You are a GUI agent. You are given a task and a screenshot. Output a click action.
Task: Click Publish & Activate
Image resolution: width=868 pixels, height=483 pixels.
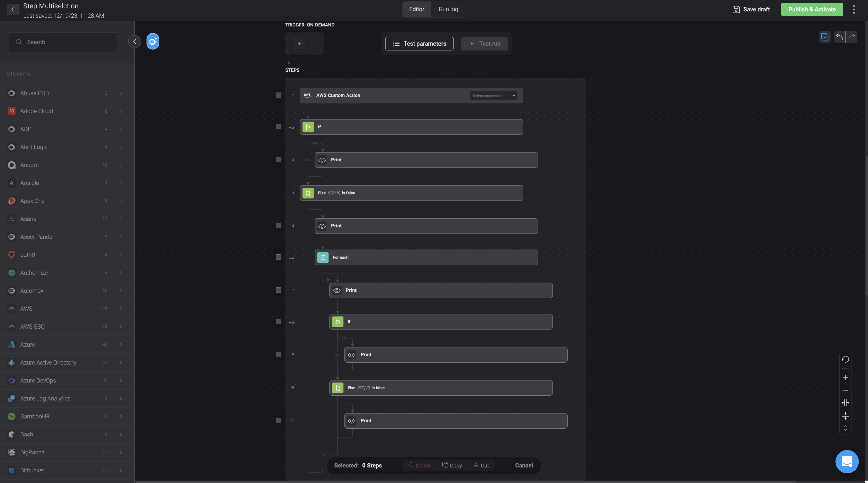[812, 9]
